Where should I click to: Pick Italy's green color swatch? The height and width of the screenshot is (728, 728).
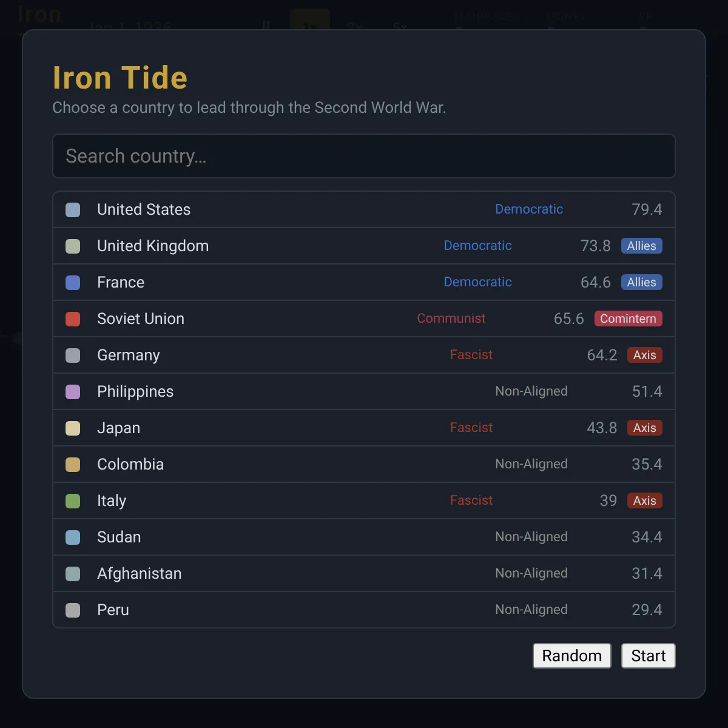pos(73,500)
